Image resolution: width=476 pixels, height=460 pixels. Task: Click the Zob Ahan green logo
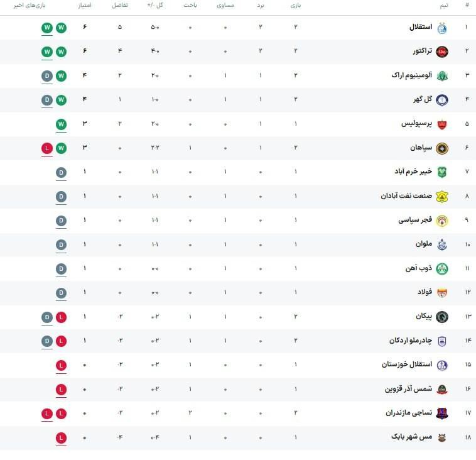click(442, 269)
